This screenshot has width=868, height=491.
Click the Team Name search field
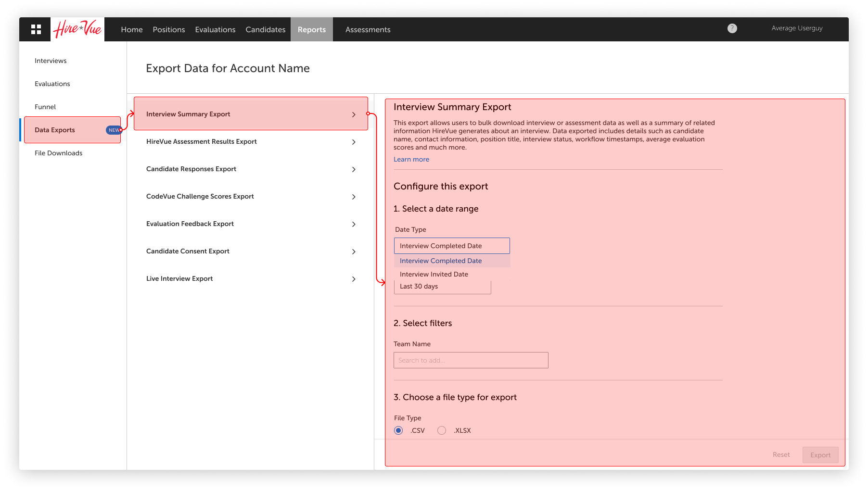pyautogui.click(x=471, y=360)
